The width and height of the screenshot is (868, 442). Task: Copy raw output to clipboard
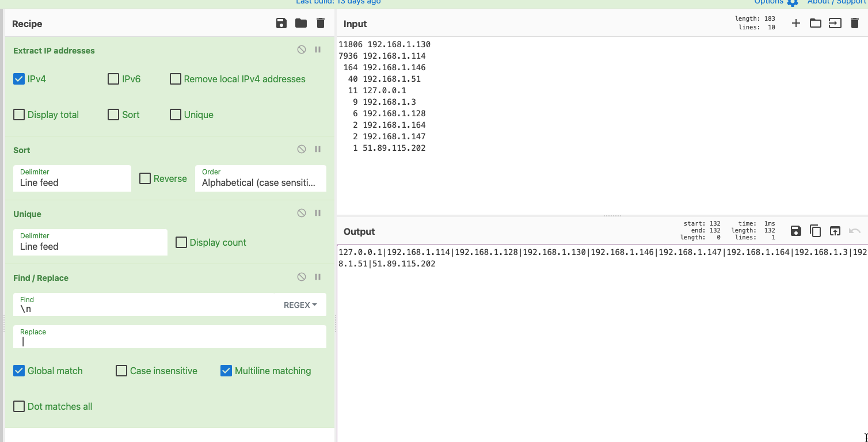(815, 231)
